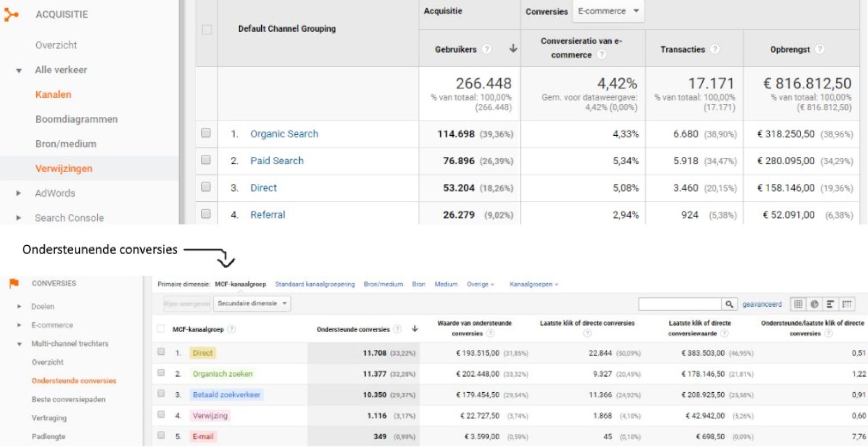Click sort arrow next to Gebruikers
This screenshot has width=868, height=447.
[513, 49]
